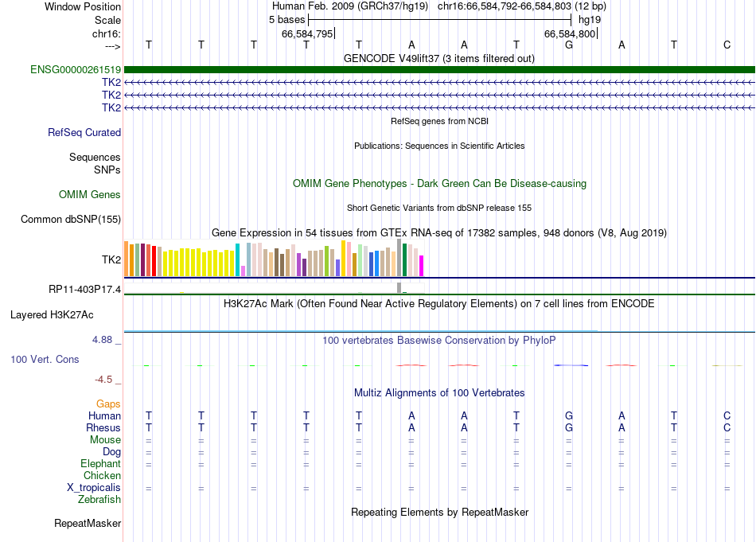This screenshot has height=542, width=756.
Task: Click the H3K27Ac Mark track title
Action: tap(439, 304)
